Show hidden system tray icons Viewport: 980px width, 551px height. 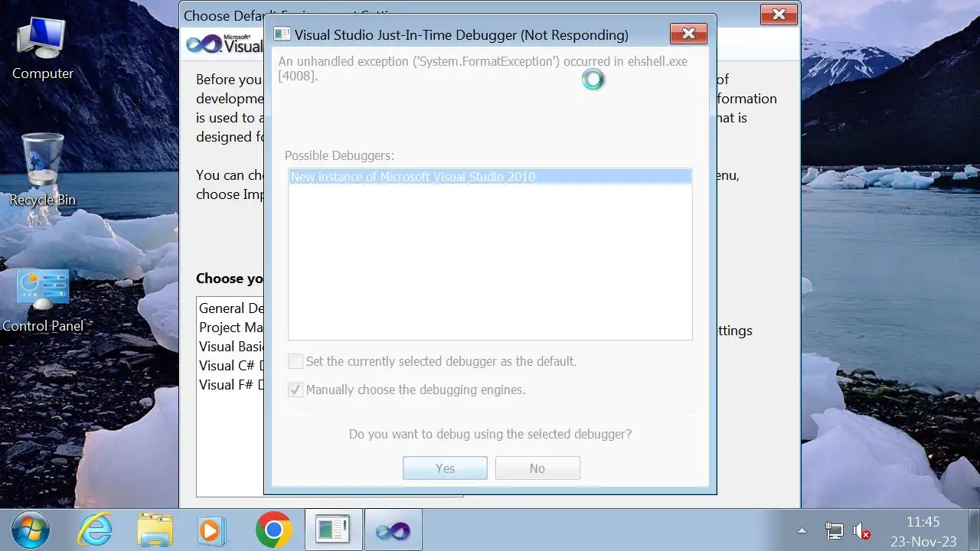click(x=802, y=530)
